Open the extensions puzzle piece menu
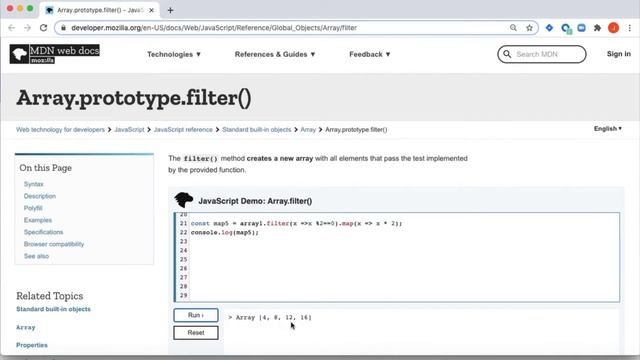Image resolution: width=640 pixels, height=360 pixels. pyautogui.click(x=597, y=28)
